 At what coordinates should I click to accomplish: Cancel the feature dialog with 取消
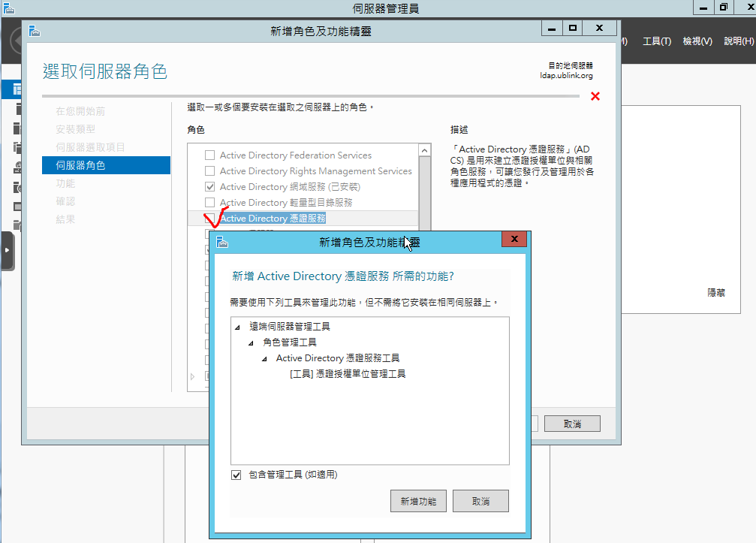pyautogui.click(x=480, y=501)
